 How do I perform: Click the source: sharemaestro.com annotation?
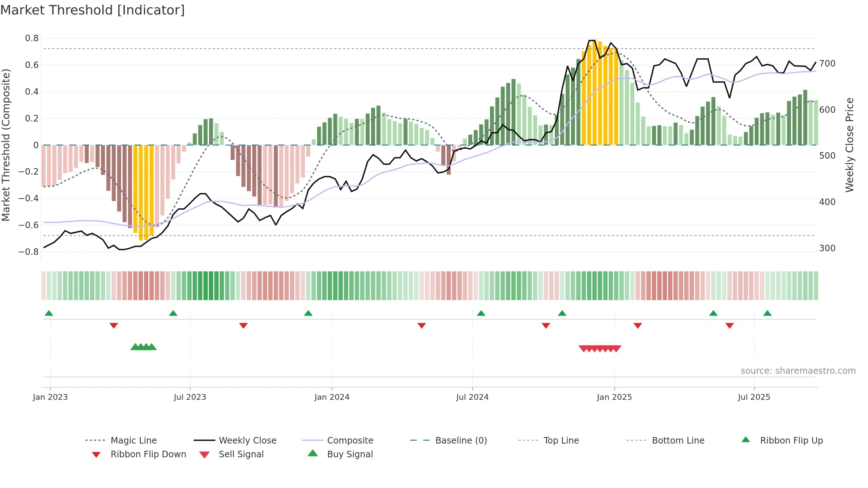798,371
